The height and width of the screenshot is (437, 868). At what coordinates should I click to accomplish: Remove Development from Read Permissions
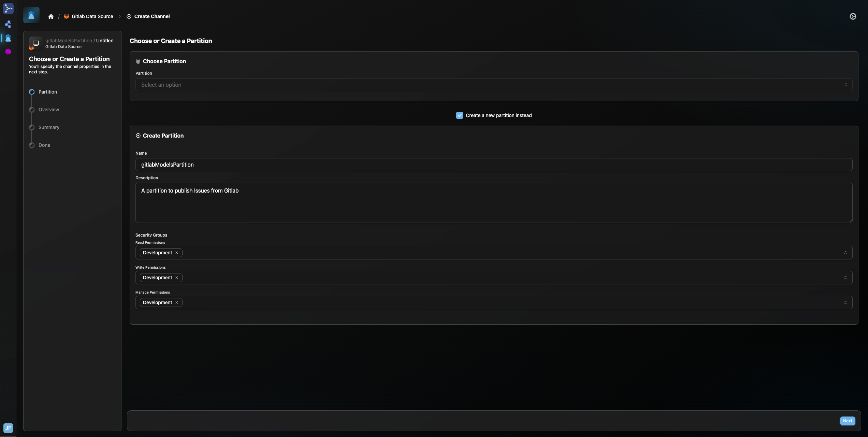click(177, 253)
